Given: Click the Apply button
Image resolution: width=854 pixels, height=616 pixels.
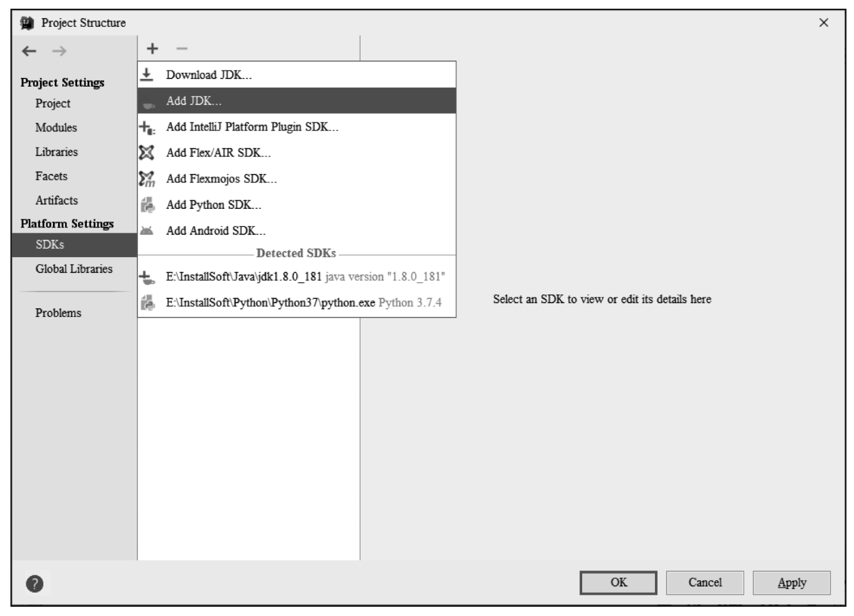Looking at the screenshot, I should [x=792, y=583].
